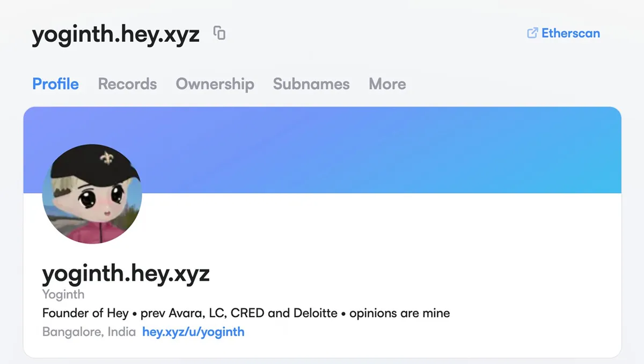Open the Ownership tab
Screen dimensions: 644x364
[x=215, y=84]
